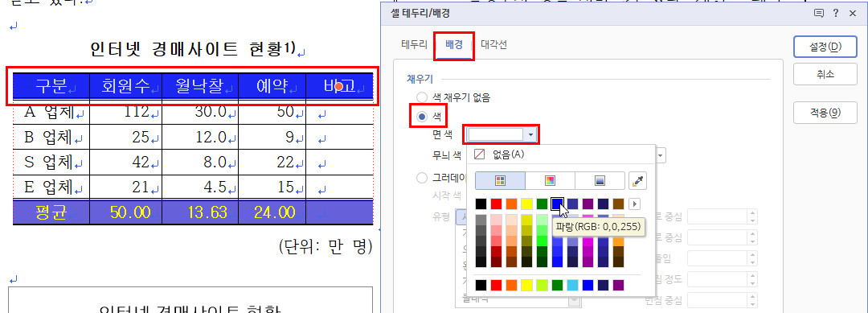Click the 취소 cancel button
Image resolution: width=868 pixels, height=313 pixels.
825,74
